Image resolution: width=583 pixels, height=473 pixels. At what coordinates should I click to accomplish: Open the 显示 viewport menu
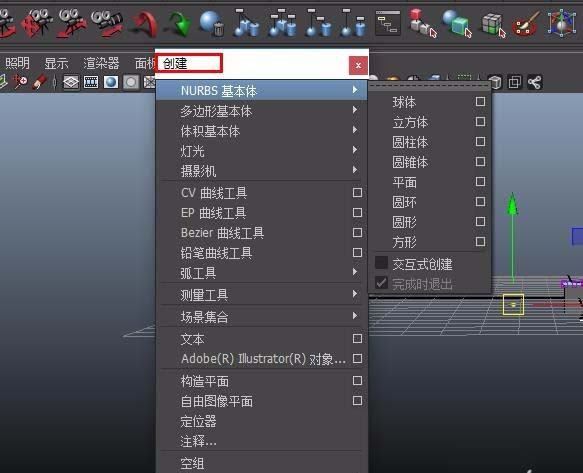pos(56,63)
